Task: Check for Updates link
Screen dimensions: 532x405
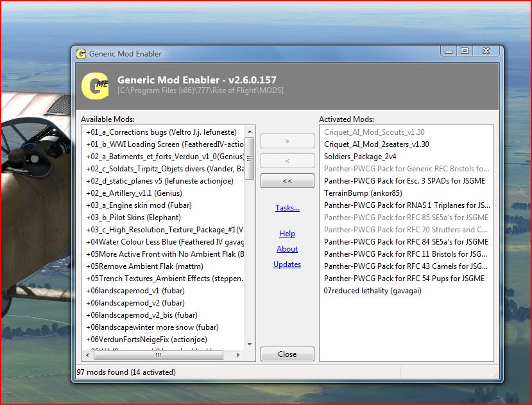Action: pos(287,264)
